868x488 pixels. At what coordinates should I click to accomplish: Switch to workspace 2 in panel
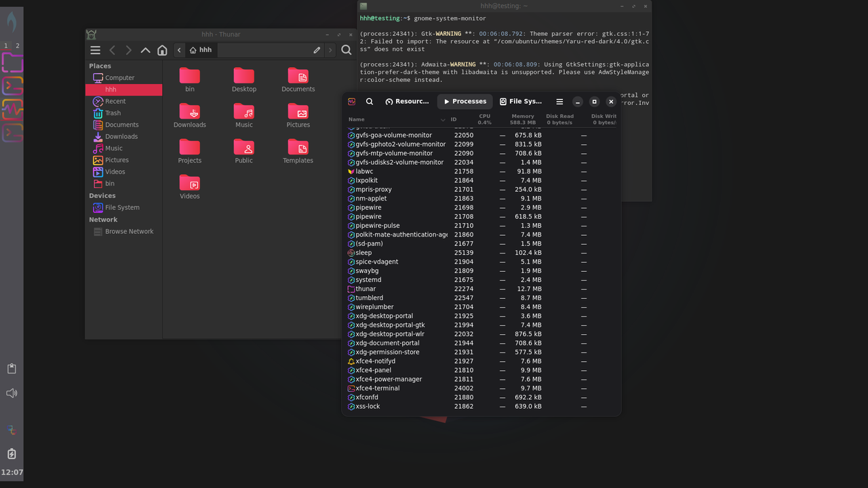(18, 46)
